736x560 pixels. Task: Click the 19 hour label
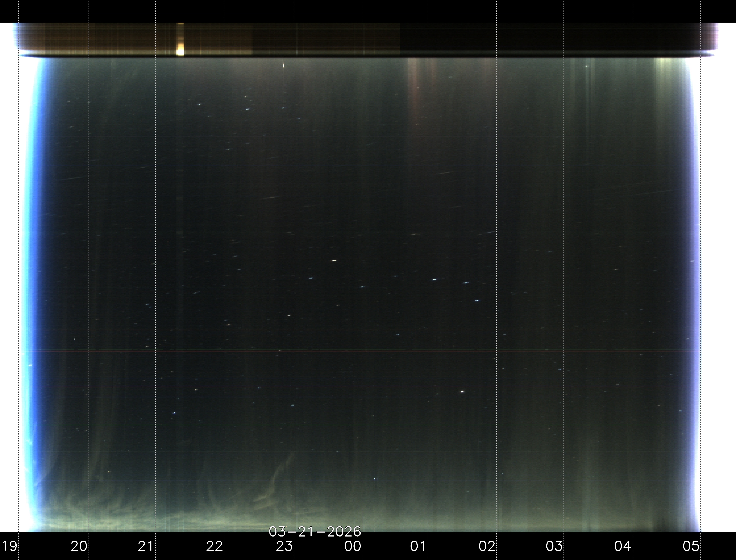[x=9, y=546]
